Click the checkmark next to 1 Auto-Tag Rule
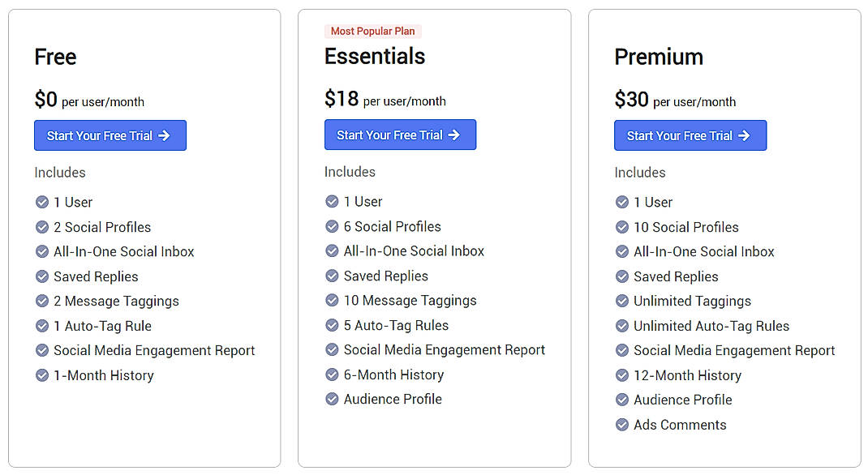868x475 pixels. coord(42,326)
